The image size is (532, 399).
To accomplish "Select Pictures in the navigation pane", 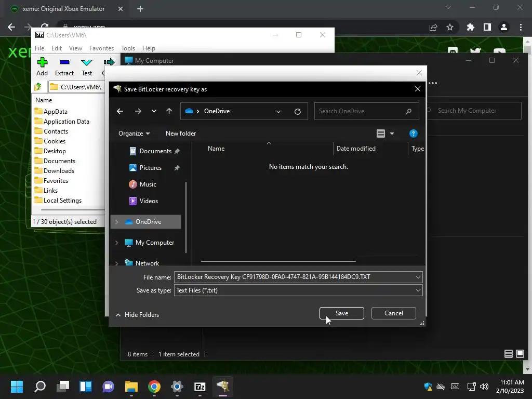I will [151, 168].
